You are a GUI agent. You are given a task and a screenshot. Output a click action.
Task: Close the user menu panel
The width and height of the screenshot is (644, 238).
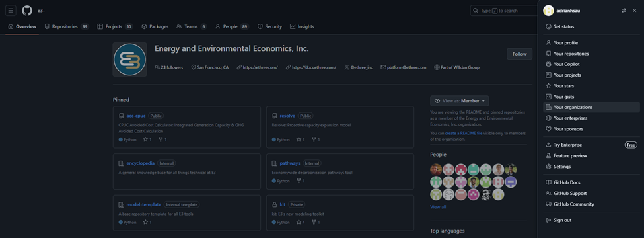point(635,11)
